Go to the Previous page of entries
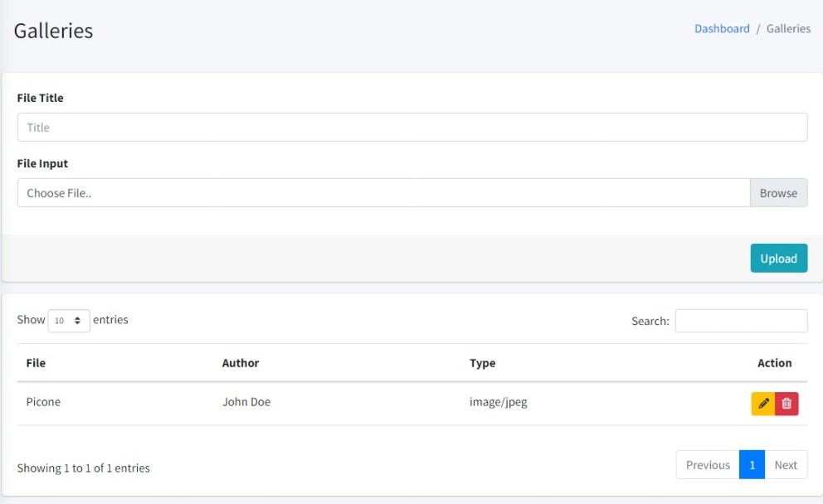823x504 pixels. pos(708,465)
